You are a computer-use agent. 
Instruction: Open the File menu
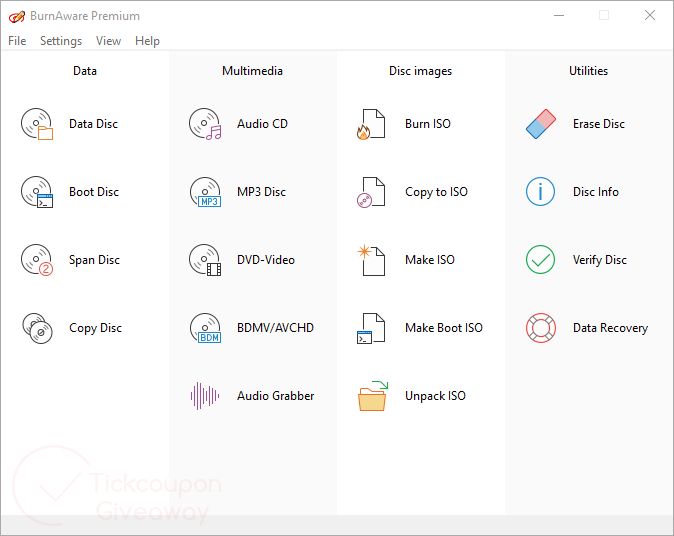(x=17, y=41)
